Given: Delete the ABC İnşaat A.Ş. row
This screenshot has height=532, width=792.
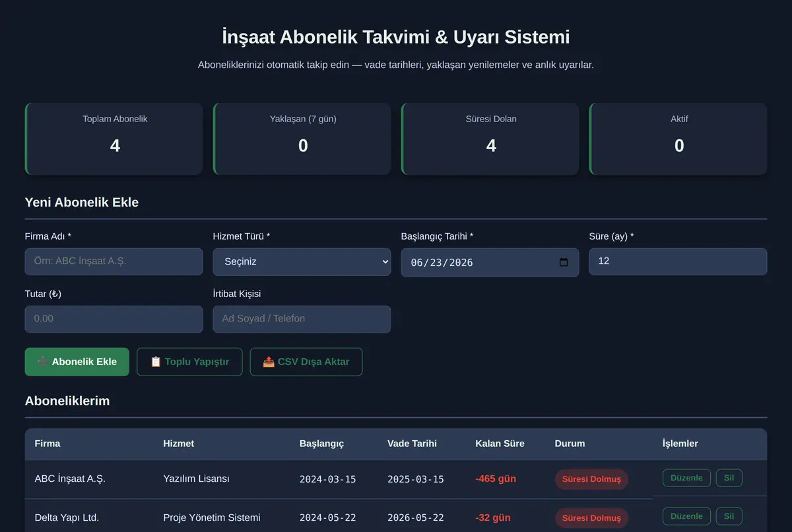Looking at the screenshot, I should (729, 478).
